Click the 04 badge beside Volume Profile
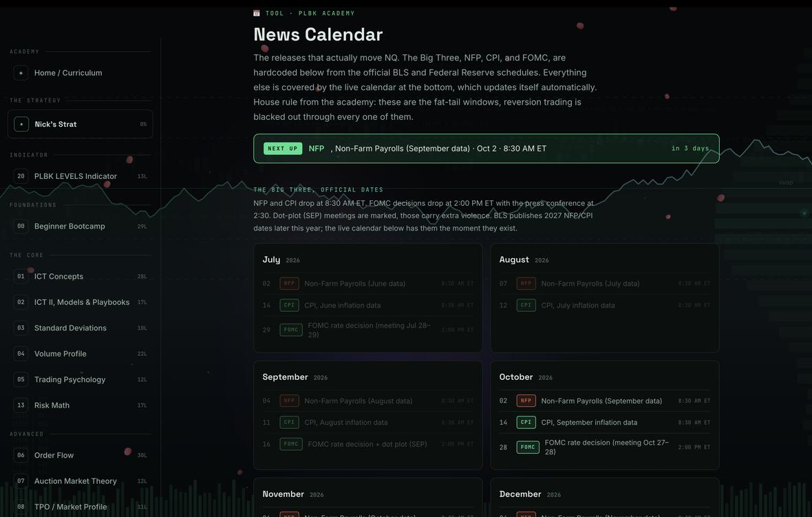The width and height of the screenshot is (812, 517). 21,354
